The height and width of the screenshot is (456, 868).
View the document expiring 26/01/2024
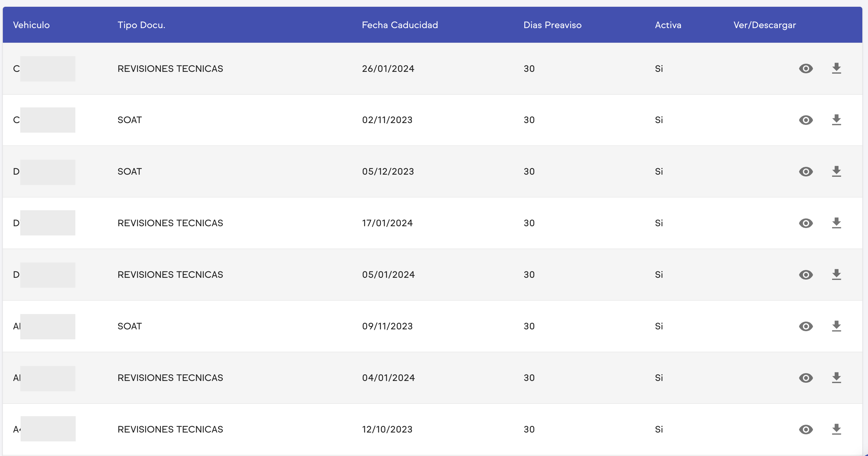click(x=806, y=69)
